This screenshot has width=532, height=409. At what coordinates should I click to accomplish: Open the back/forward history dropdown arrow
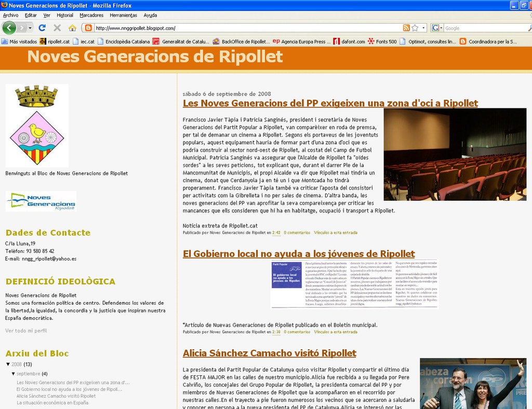pos(30,28)
